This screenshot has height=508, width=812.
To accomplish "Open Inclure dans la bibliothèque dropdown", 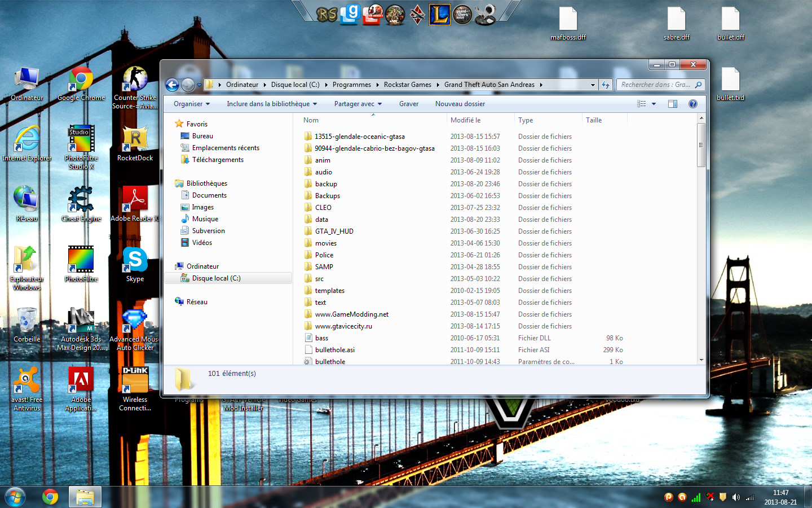I will (x=272, y=104).
